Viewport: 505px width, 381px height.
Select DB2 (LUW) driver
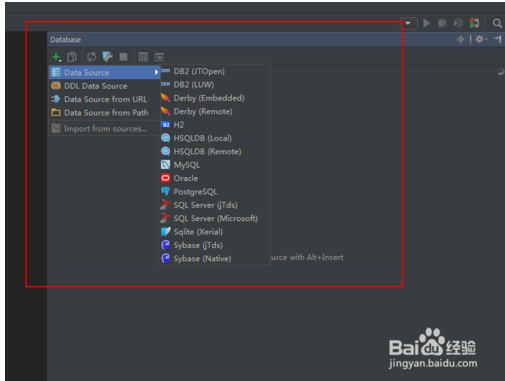point(214,85)
